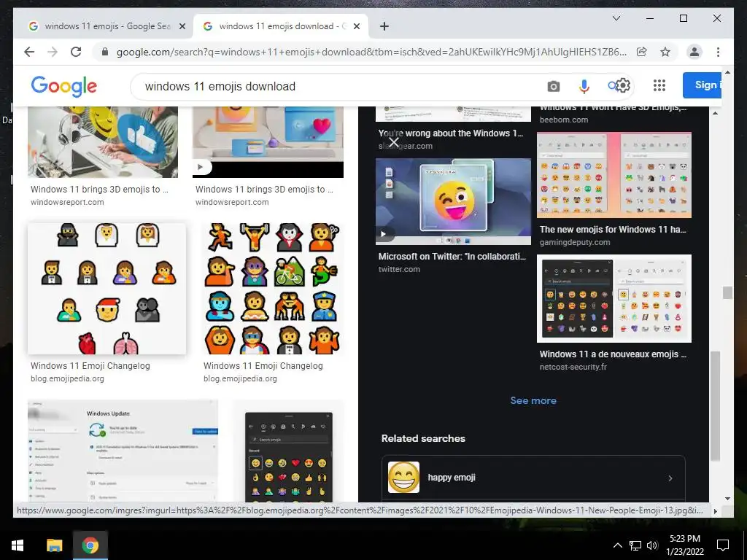Open tab search dropdown arrow

[616, 18]
